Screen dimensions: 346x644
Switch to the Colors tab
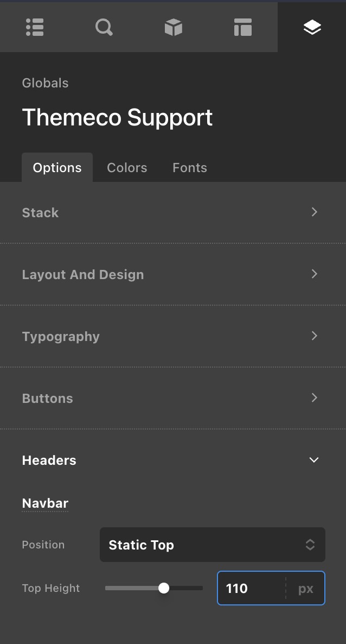point(127,168)
